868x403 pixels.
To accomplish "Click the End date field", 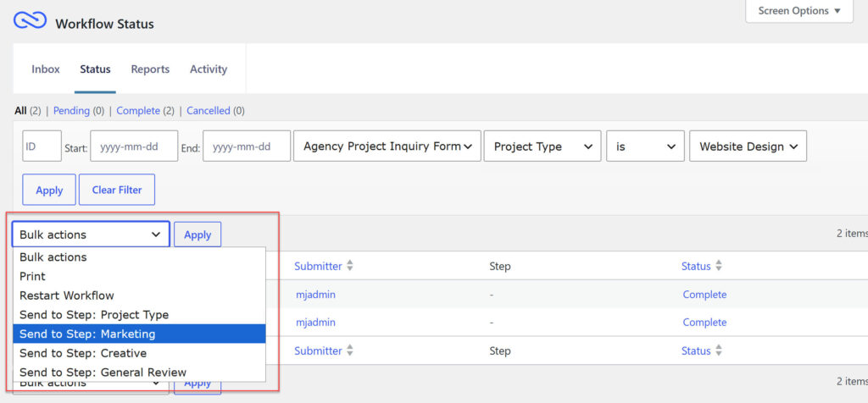I will (247, 146).
